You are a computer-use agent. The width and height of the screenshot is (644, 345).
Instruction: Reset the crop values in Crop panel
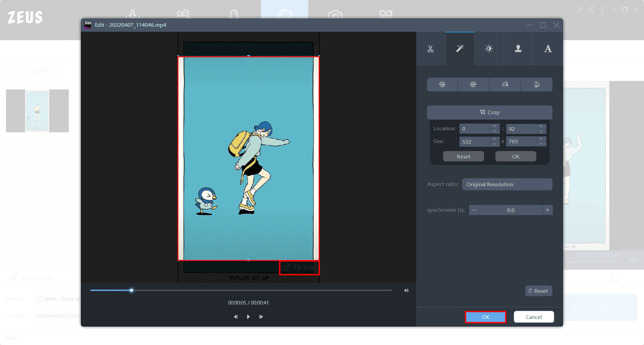(463, 156)
